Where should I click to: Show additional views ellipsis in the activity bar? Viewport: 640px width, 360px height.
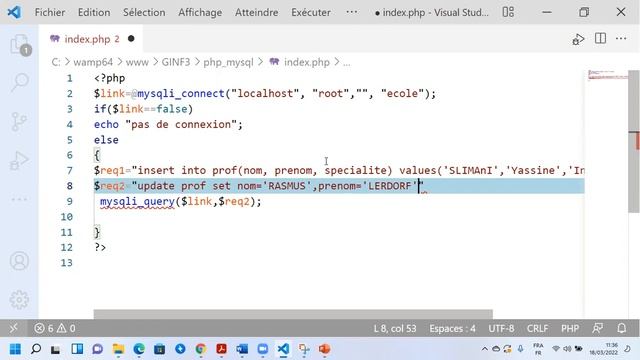(x=19, y=200)
